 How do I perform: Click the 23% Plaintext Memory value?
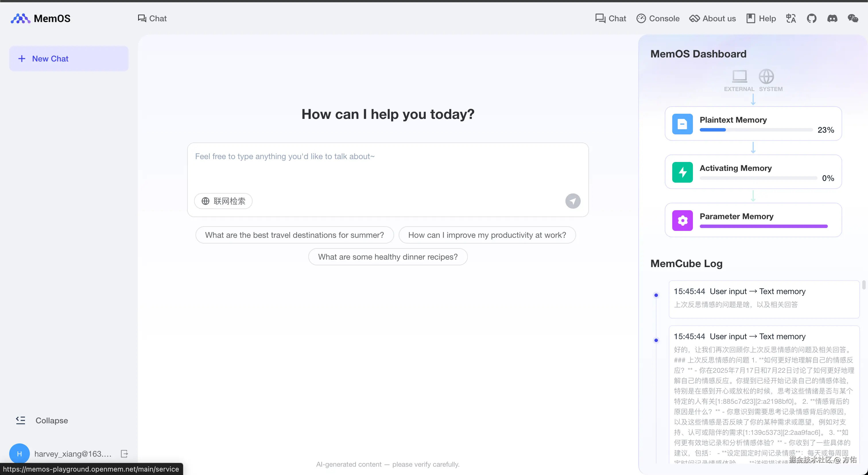(x=826, y=130)
